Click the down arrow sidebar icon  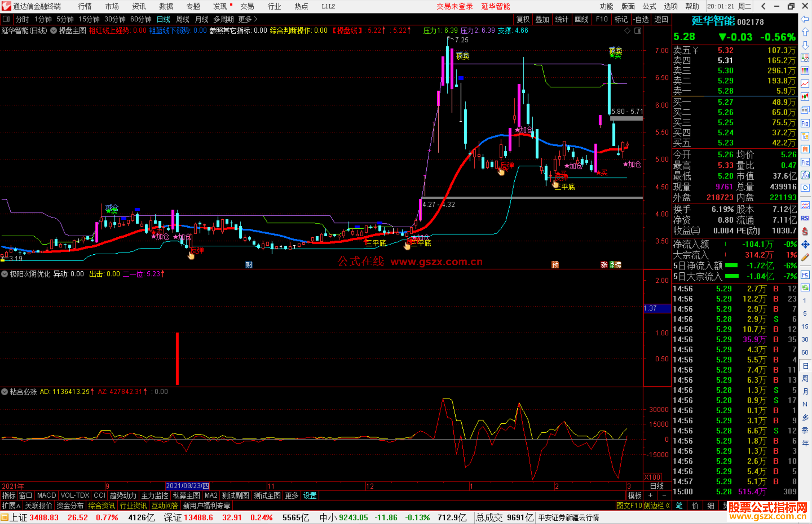(x=805, y=45)
